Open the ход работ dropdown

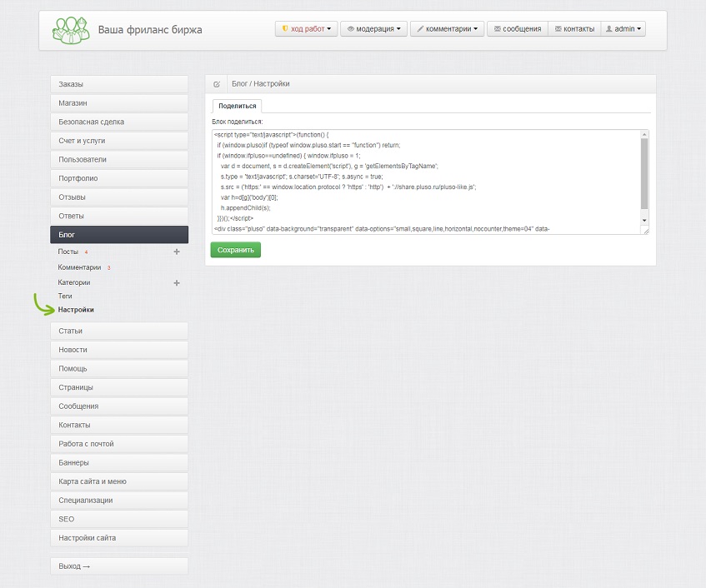coord(307,29)
